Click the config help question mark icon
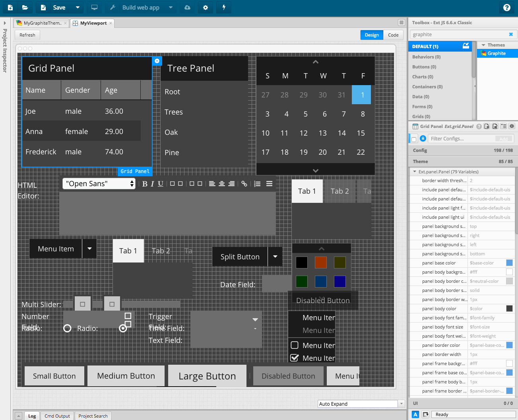 [x=479, y=126]
